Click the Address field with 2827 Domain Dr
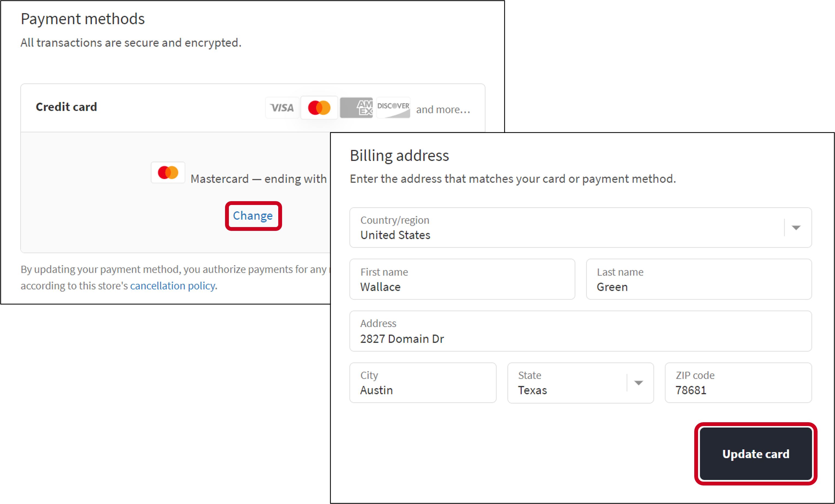835x504 pixels. 580,331
